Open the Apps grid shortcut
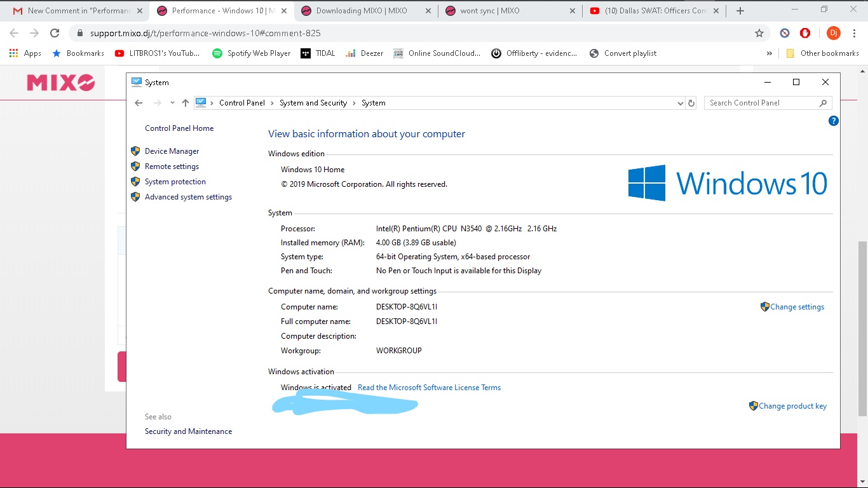 (x=25, y=53)
